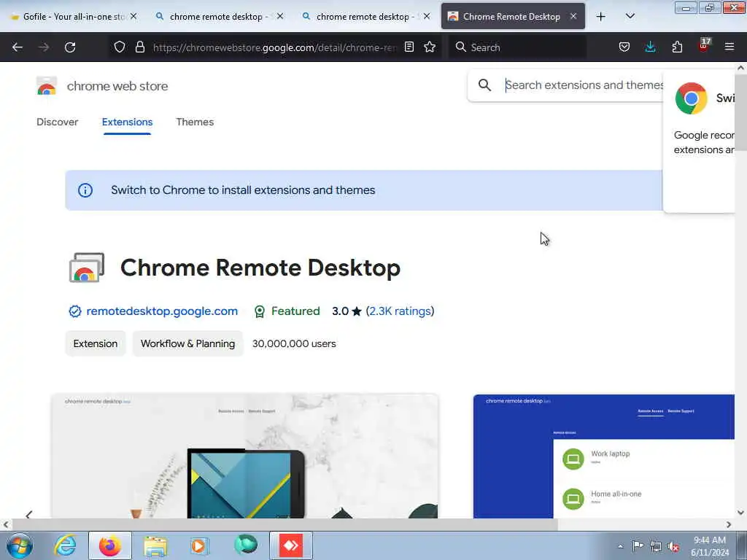The width and height of the screenshot is (747, 560).
Task: Click the Action Center flag tray icon
Action: tap(638, 546)
